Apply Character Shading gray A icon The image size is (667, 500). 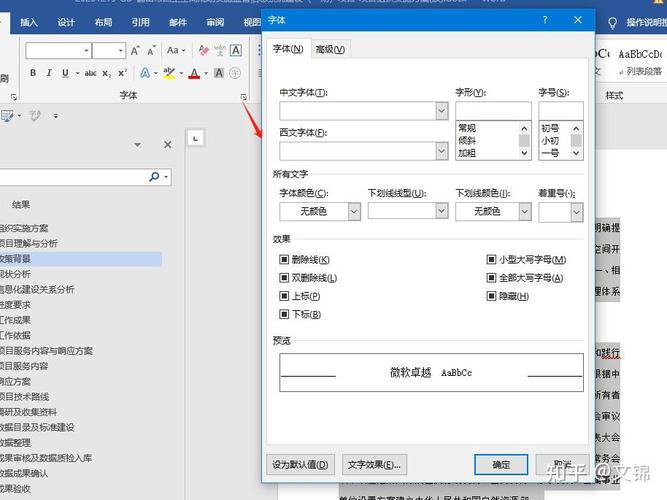click(219, 73)
